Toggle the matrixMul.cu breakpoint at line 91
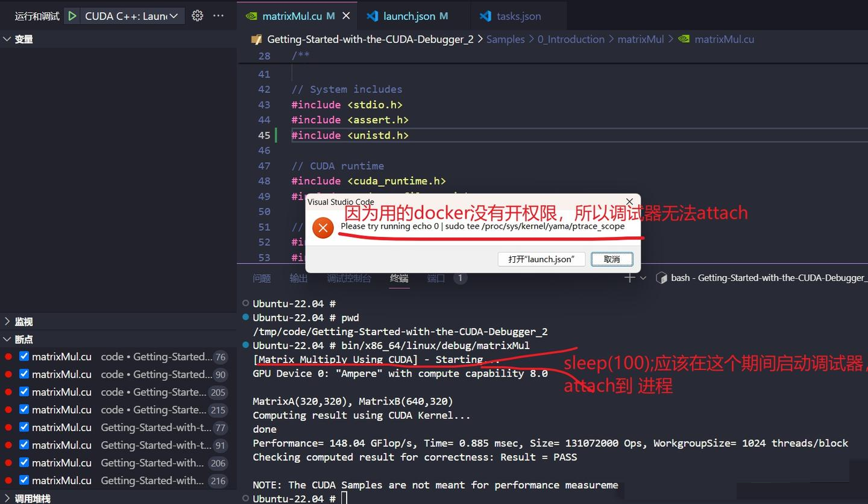 click(24, 445)
